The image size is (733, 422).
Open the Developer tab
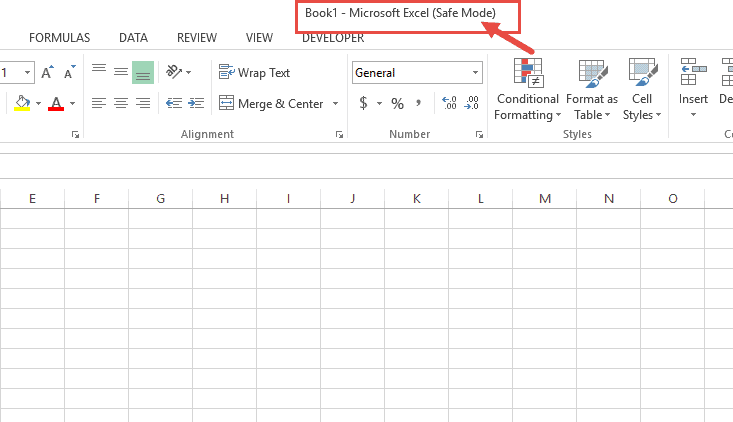[333, 38]
